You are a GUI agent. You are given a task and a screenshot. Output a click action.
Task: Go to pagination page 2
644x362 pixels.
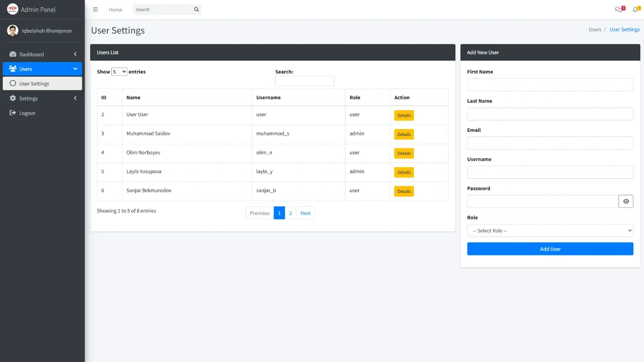291,213
